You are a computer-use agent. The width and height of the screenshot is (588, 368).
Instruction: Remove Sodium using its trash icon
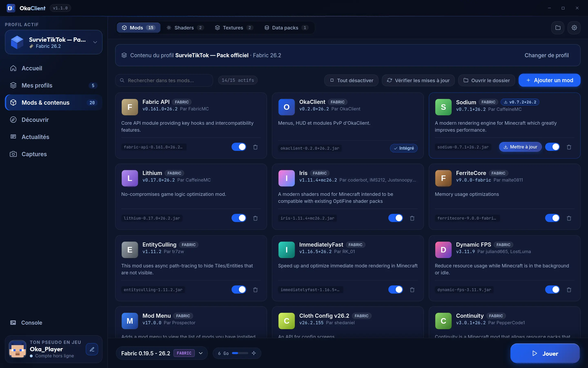coord(569,147)
